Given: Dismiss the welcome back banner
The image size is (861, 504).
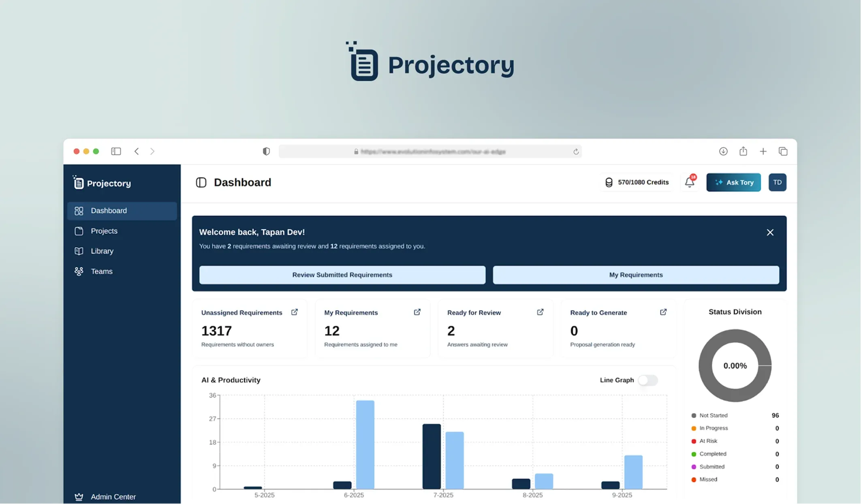Looking at the screenshot, I should (770, 232).
